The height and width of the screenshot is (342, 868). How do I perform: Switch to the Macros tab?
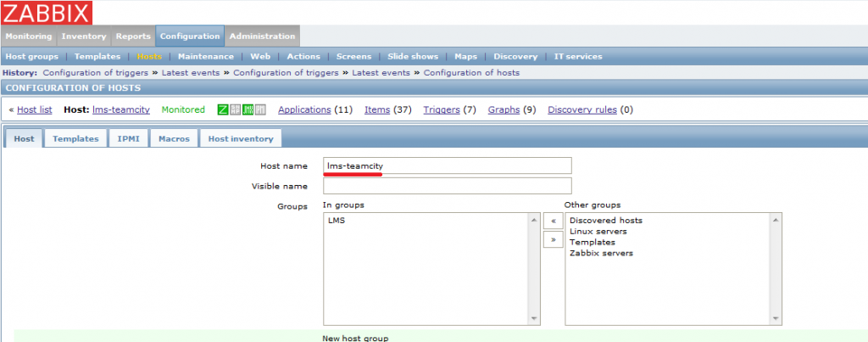click(175, 138)
